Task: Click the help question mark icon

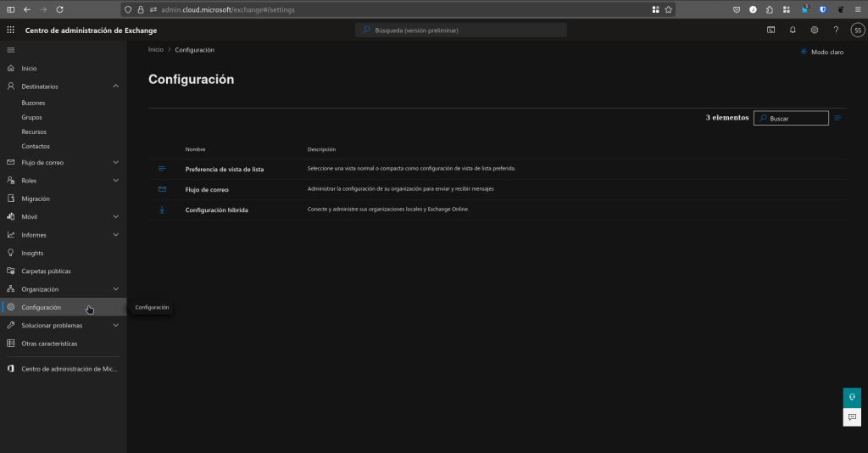Action: point(836,30)
